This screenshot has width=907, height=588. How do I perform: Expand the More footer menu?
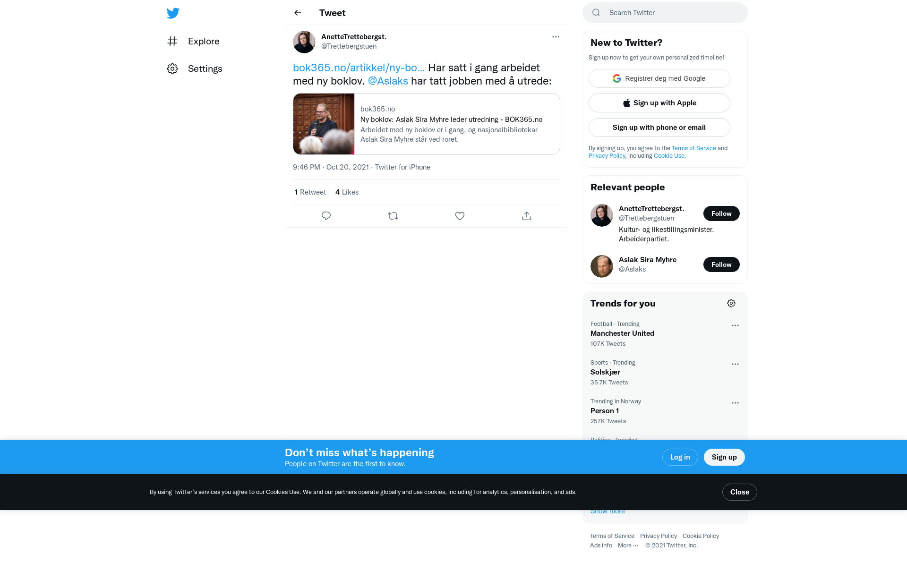[628, 545]
